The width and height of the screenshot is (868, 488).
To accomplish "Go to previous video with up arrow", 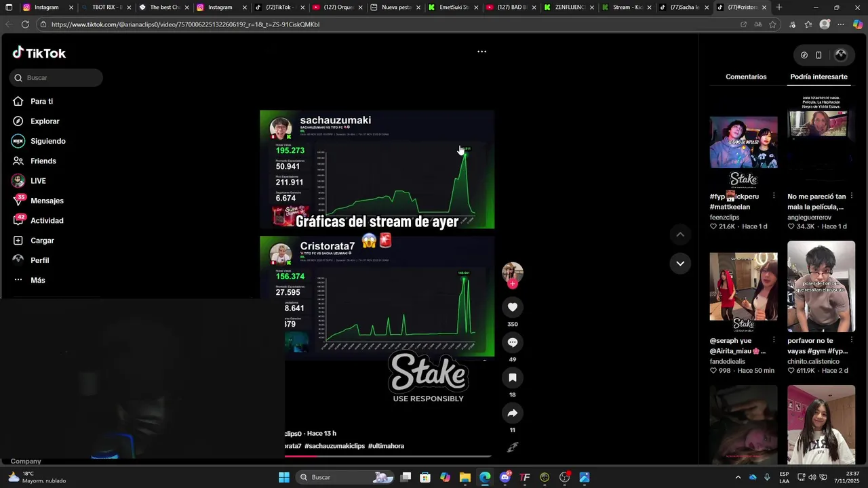I will 680,235.
